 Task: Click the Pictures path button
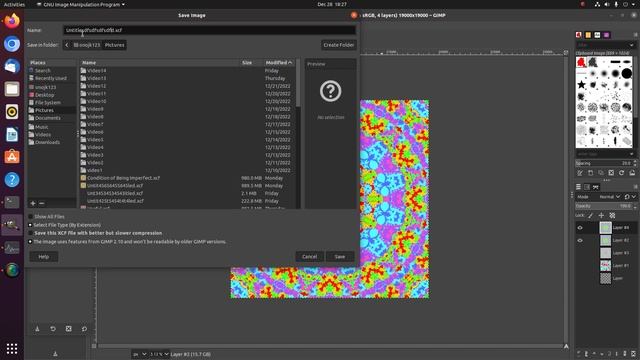point(114,45)
